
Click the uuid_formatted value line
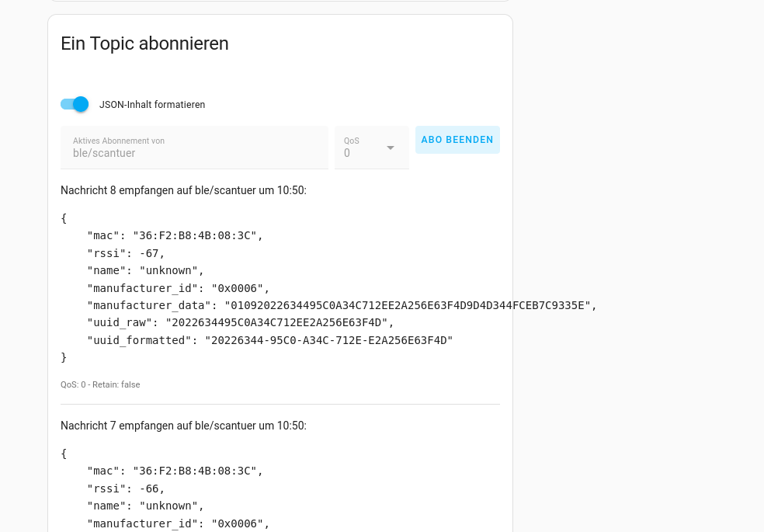click(x=269, y=340)
